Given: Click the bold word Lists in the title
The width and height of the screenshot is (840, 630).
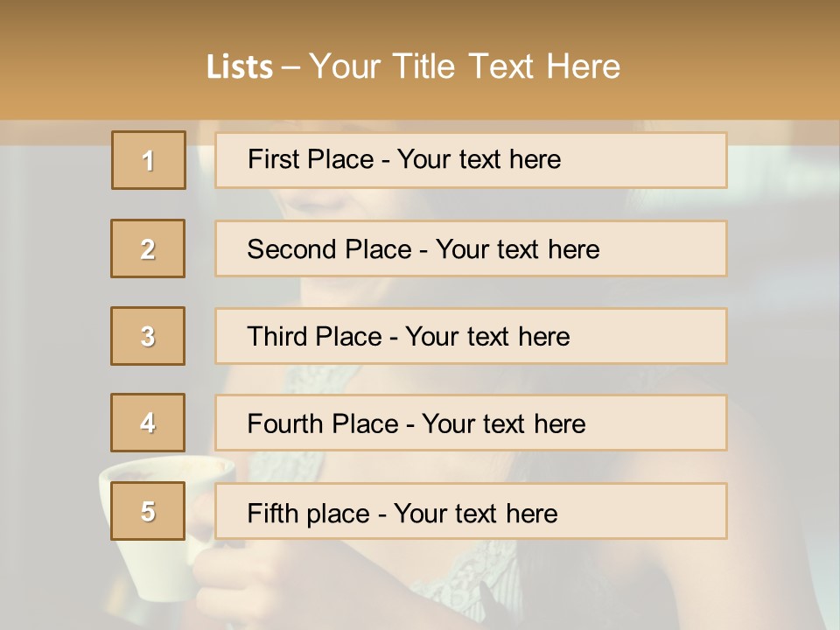Looking at the screenshot, I should click(x=240, y=67).
